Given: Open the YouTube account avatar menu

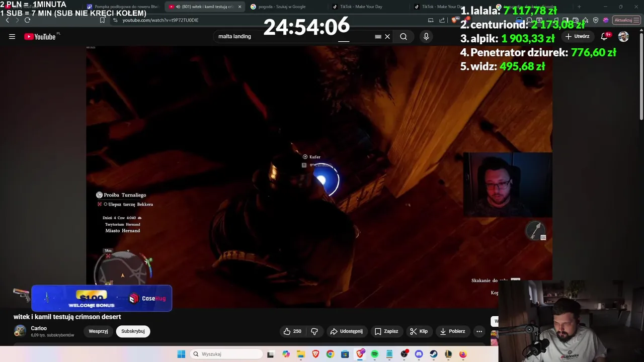Looking at the screenshot, I should [x=623, y=36].
